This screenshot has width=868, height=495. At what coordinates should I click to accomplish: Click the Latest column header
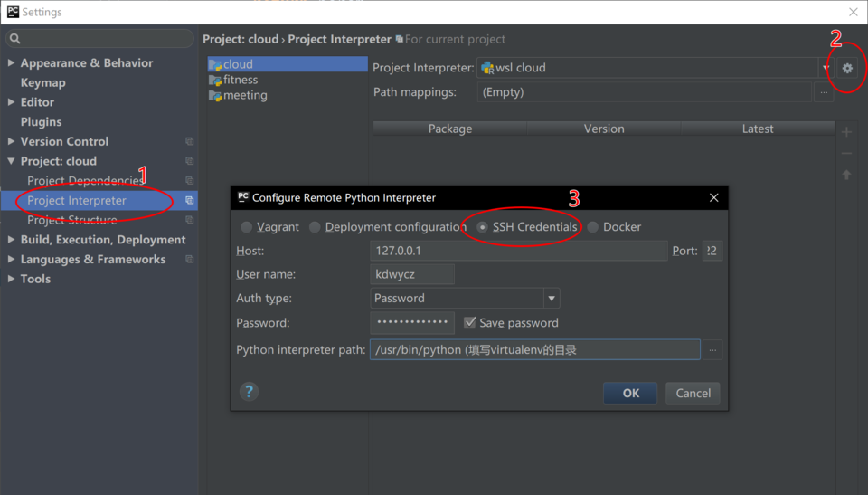pyautogui.click(x=758, y=129)
